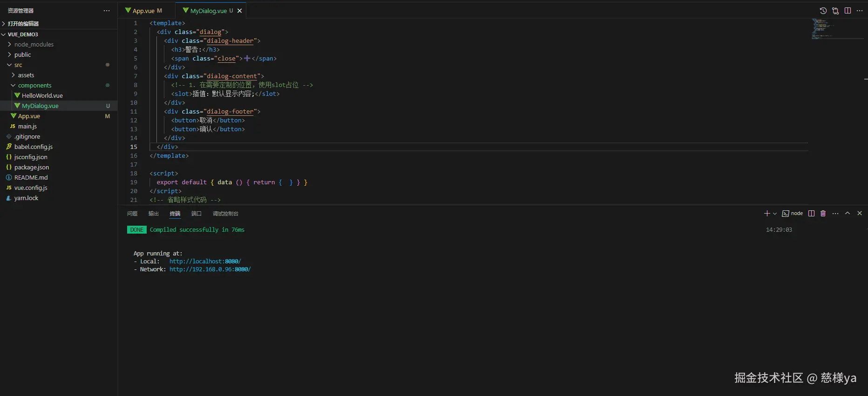Close the MyDialog.vue editor tab
This screenshot has height=396, width=868.
240,11
